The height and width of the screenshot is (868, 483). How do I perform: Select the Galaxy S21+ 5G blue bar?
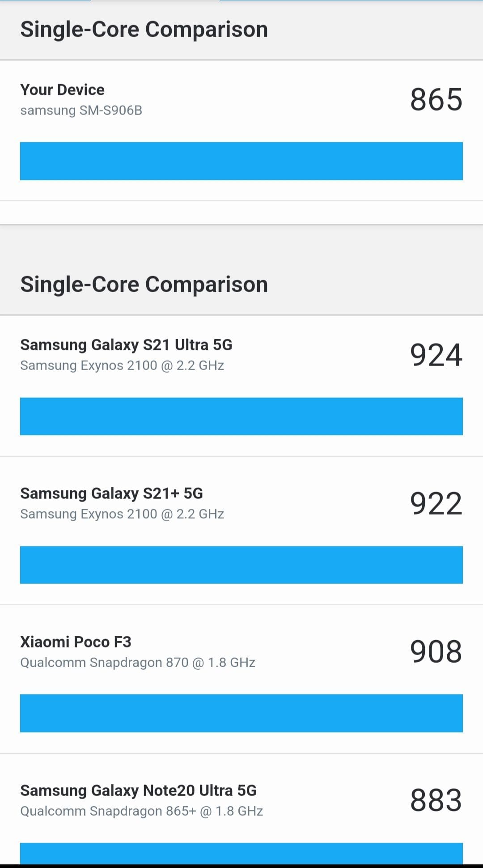click(241, 565)
